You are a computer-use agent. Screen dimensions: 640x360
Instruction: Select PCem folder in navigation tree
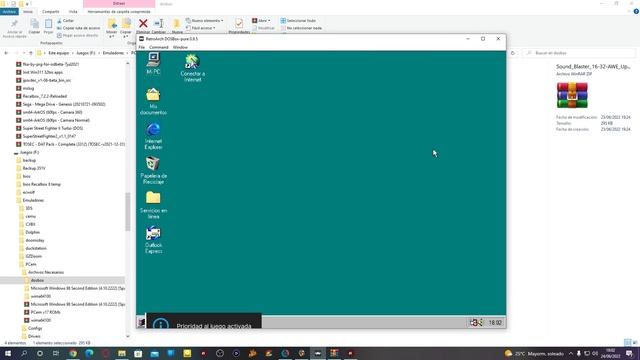click(31, 264)
